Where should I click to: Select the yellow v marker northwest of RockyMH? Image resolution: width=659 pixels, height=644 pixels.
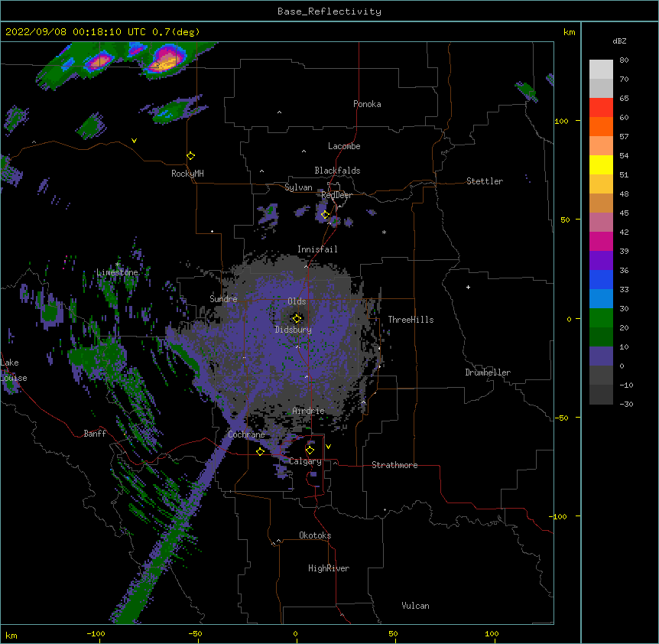[134, 141]
